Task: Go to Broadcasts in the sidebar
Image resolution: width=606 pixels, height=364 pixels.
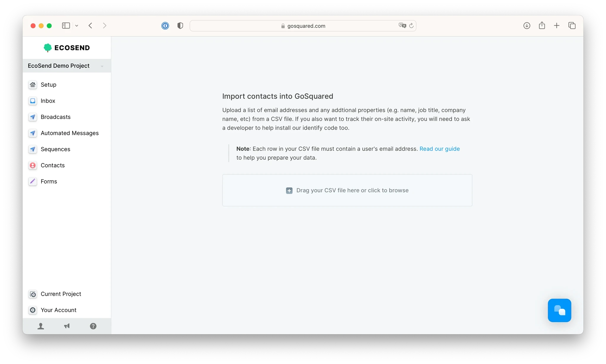Action: tap(55, 117)
